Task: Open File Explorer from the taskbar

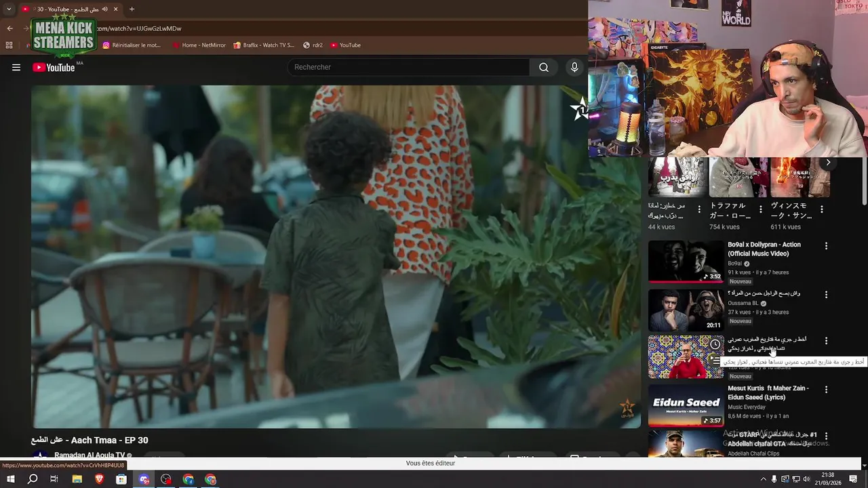Action: [77, 479]
